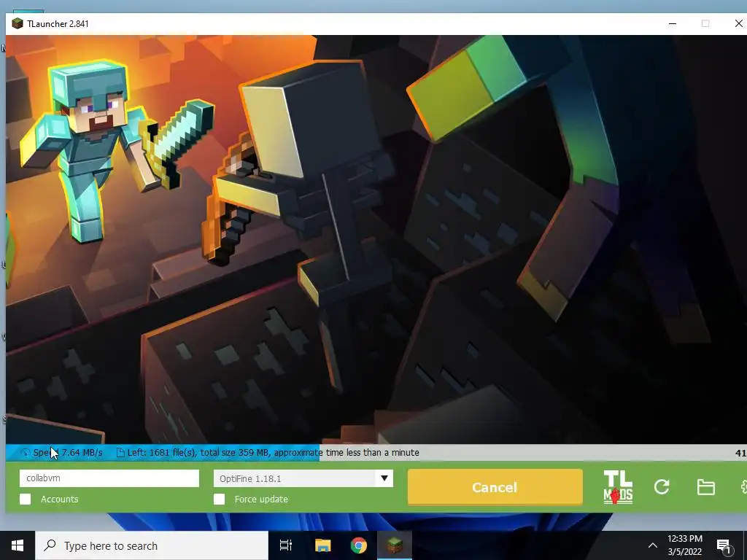The width and height of the screenshot is (747, 560).
Task: Open File Explorer from the taskbar
Action: [322, 545]
